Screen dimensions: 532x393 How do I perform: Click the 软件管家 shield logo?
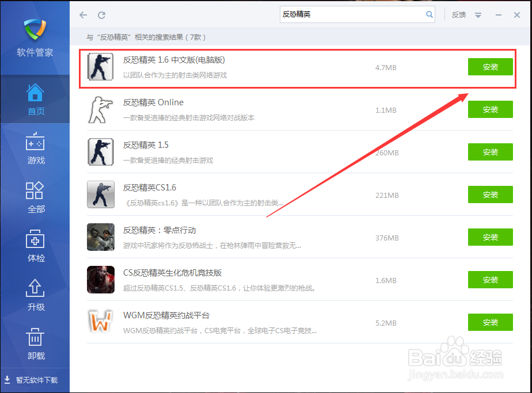pos(35,29)
